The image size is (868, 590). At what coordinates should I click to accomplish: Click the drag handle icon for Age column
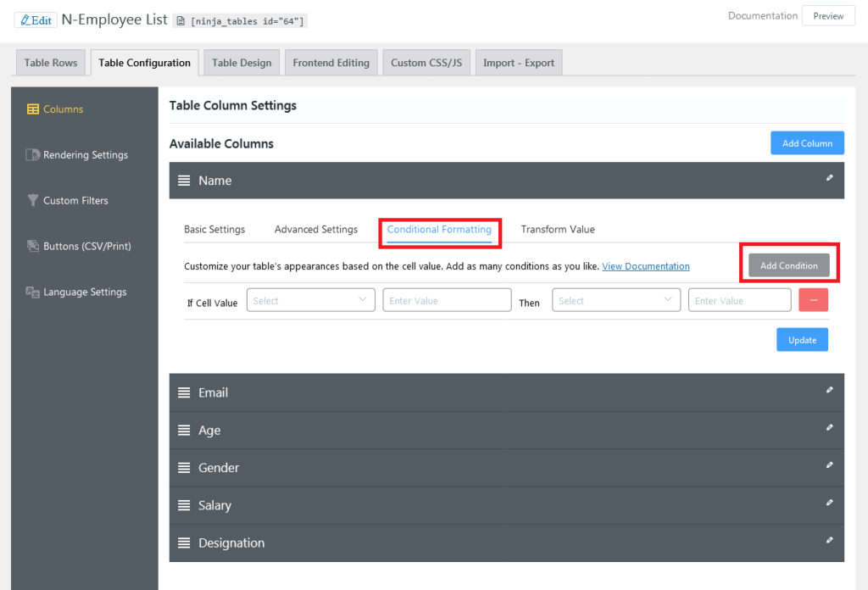[184, 431]
